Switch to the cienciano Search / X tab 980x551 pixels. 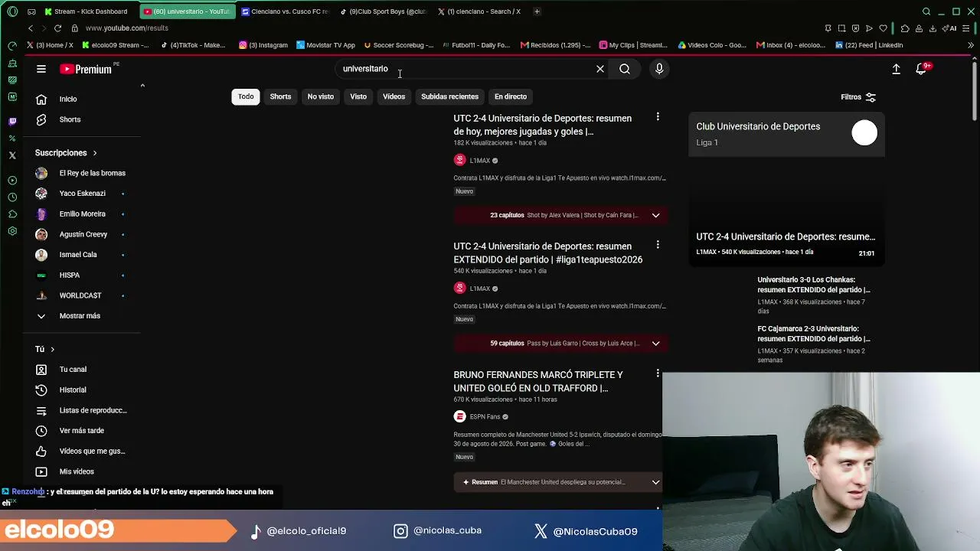pyautogui.click(x=481, y=11)
